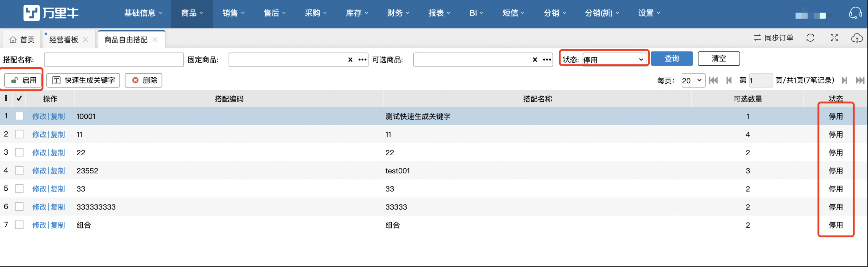
Task: Open the 设置 menu
Action: pos(649,13)
